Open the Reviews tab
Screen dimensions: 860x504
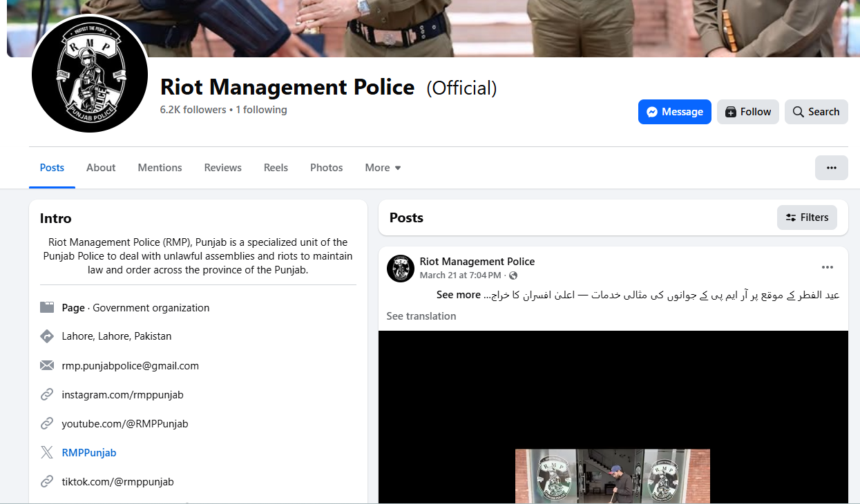point(222,168)
